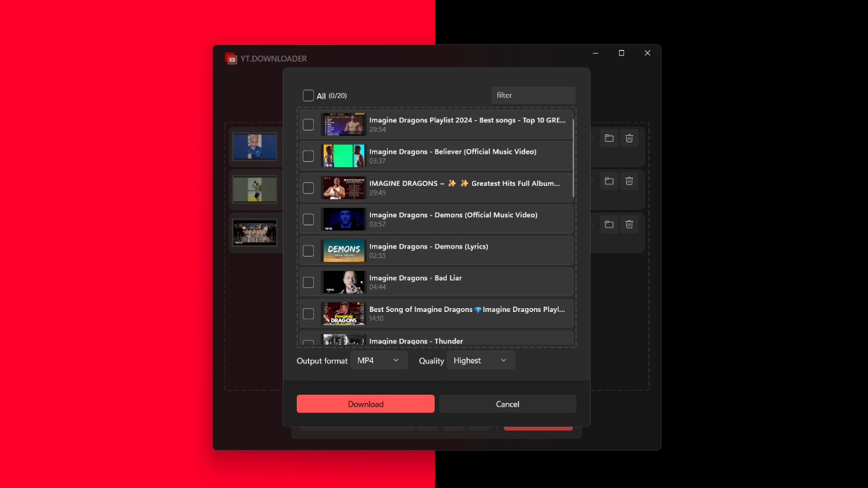This screenshot has width=868, height=488.
Task: Close the YT.DOWNLOADER window
Action: [648, 53]
